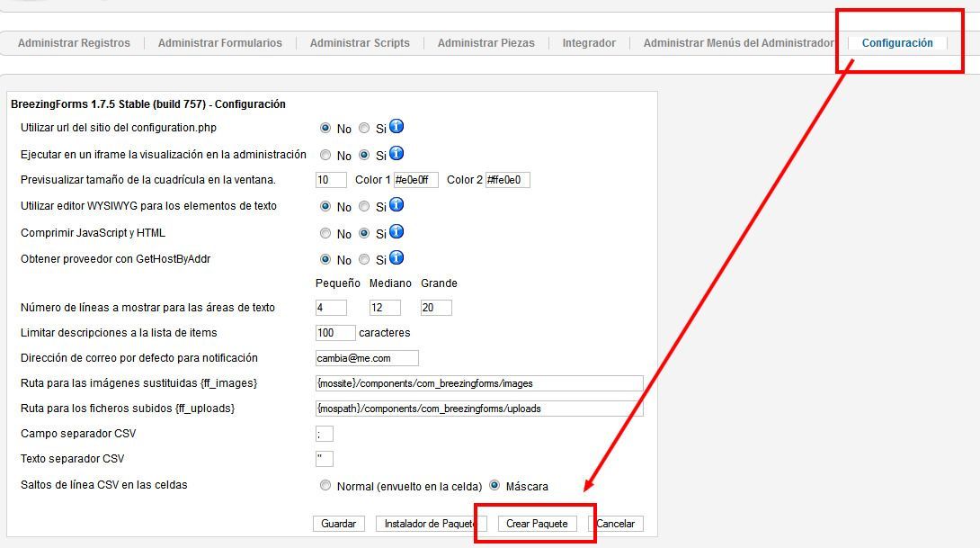Open Administrar Registros tab
Image resolution: width=980 pixels, height=548 pixels.
click(74, 42)
